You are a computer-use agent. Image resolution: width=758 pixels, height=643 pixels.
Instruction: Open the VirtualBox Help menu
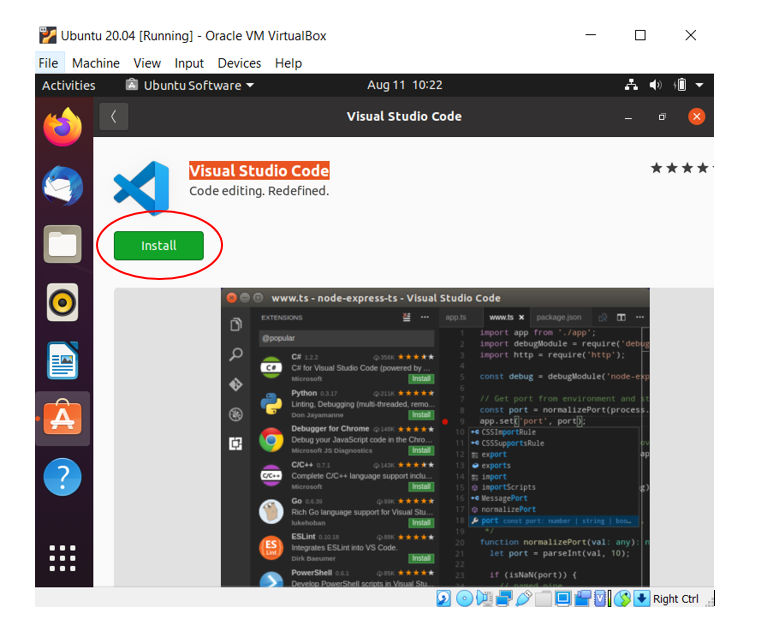[x=288, y=63]
